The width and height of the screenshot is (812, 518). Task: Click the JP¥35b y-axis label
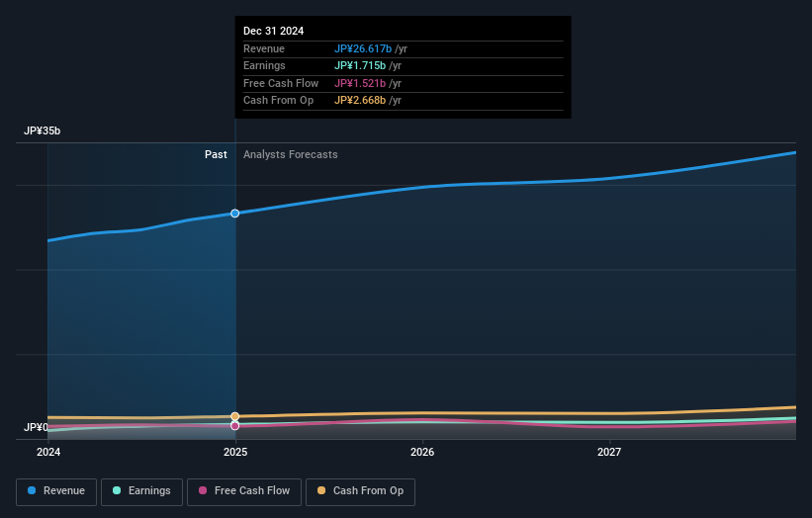42,130
